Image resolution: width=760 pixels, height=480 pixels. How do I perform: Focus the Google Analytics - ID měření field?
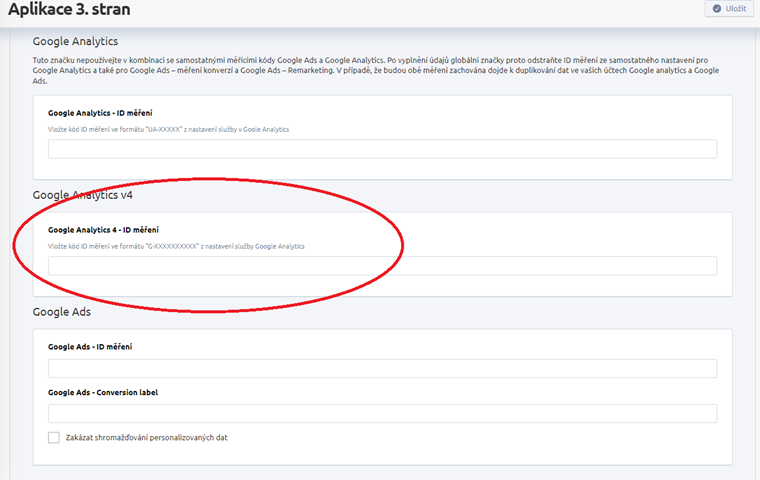382,149
